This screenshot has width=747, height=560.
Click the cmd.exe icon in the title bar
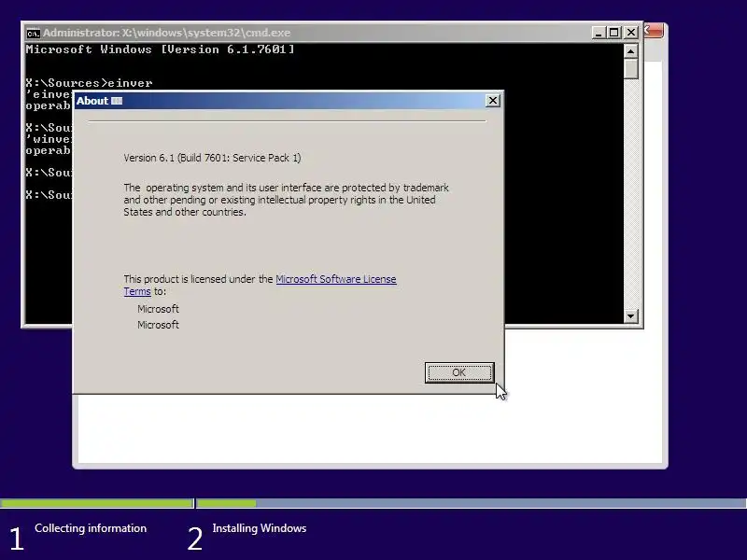[x=33, y=34]
